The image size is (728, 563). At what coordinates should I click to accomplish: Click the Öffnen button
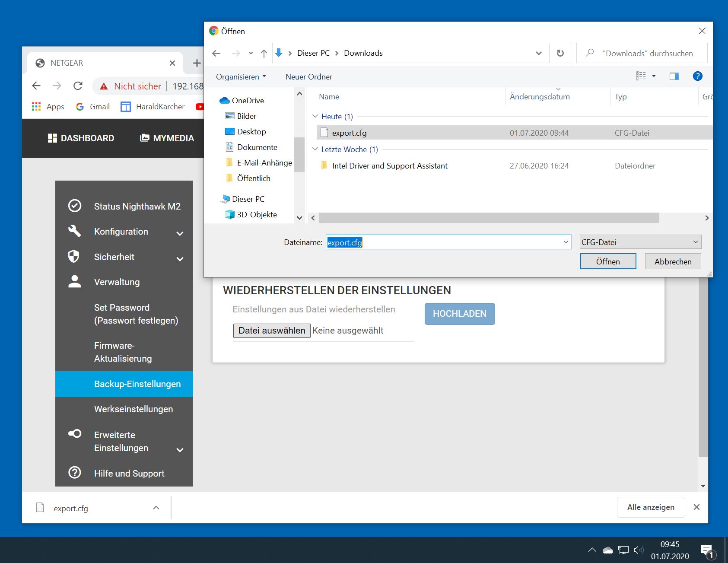click(607, 261)
